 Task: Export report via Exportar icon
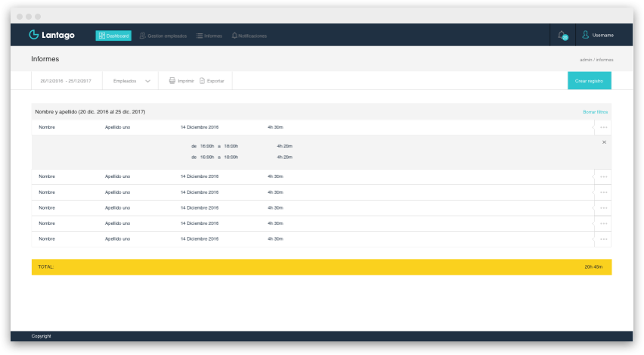tap(203, 80)
